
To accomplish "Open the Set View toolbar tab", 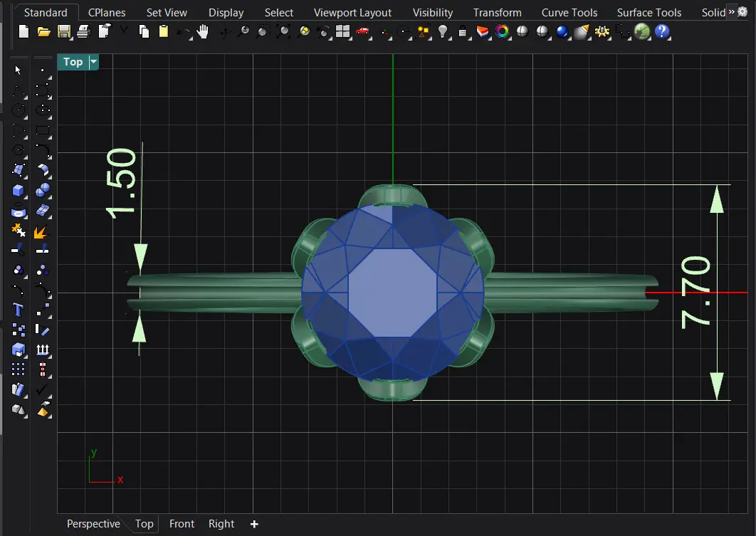I will pos(167,13).
